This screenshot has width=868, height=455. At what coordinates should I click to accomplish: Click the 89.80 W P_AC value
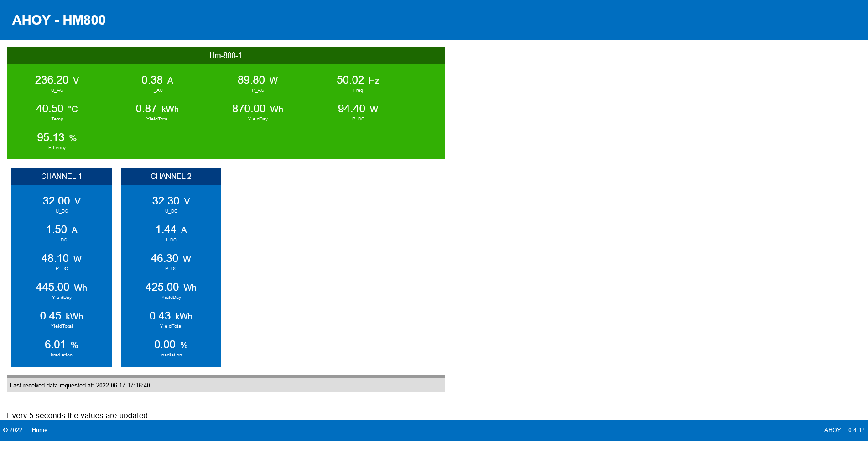coord(258,80)
